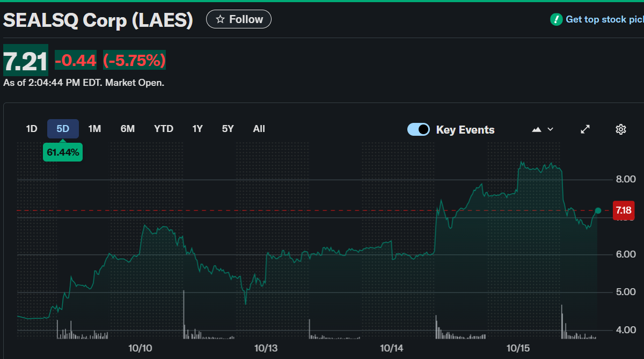
Task: Open chart settings gear icon
Action: coord(621,129)
